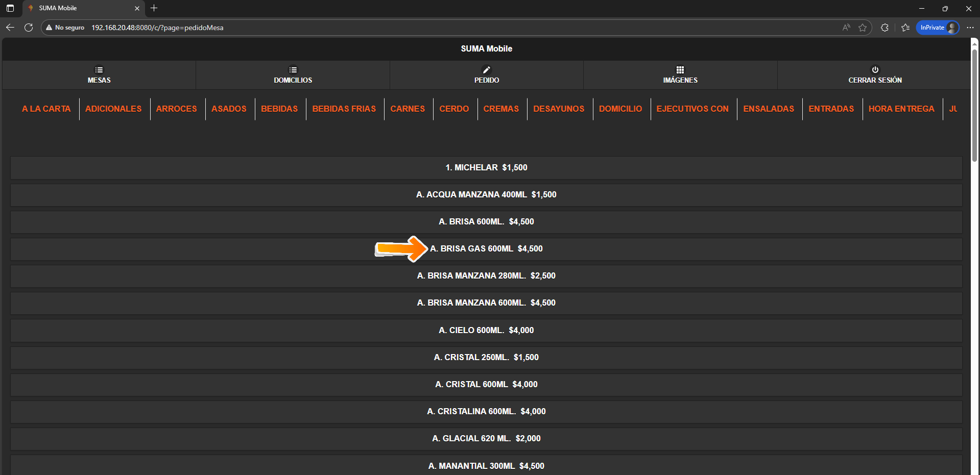
Task: Add A. BRISA GAS 600ML to order
Action: click(486, 249)
